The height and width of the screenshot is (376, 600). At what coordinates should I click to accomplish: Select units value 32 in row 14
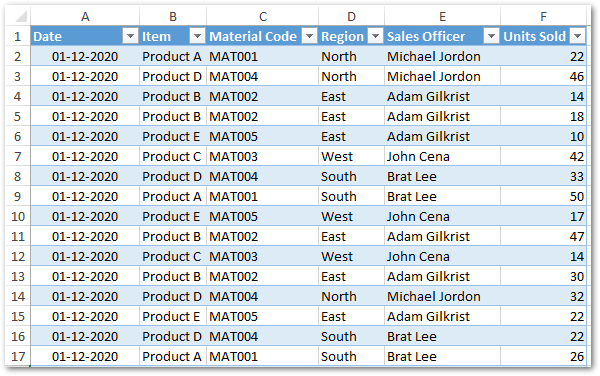(543, 296)
